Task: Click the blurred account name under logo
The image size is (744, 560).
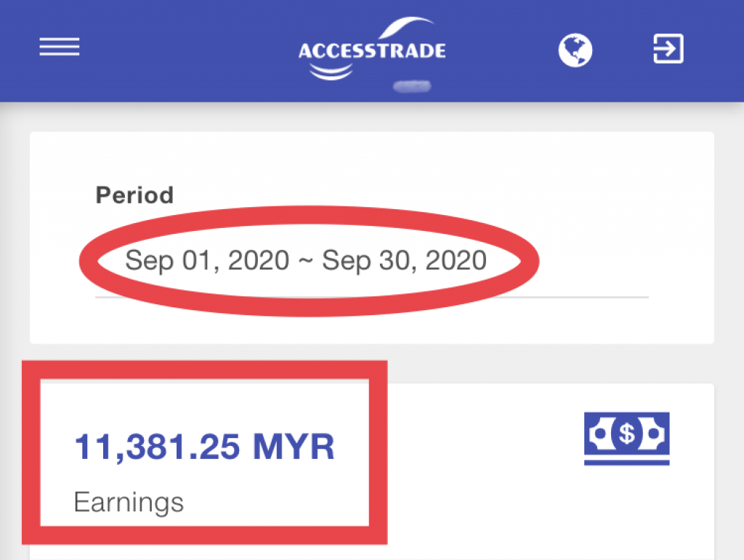Action: [x=412, y=86]
